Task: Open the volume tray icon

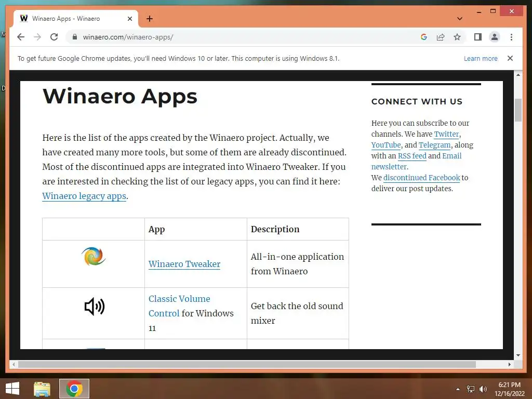Action: click(483, 389)
